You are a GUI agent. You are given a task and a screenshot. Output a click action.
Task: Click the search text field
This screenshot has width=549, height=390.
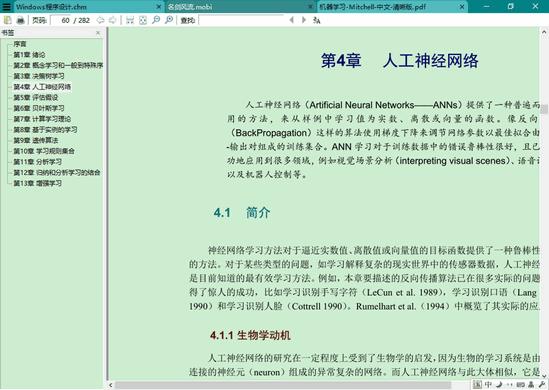pyautogui.click(x=241, y=20)
